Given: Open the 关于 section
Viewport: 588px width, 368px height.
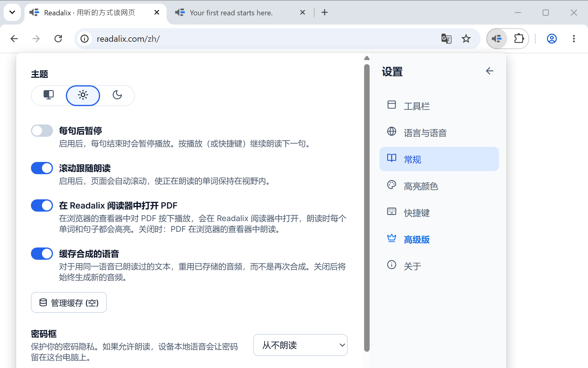Looking at the screenshot, I should [x=439, y=266].
